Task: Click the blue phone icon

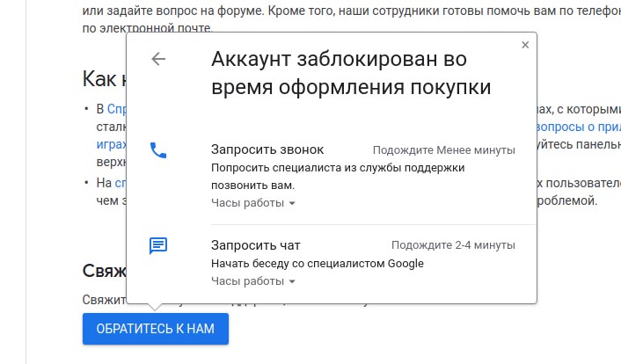Action: point(158,150)
